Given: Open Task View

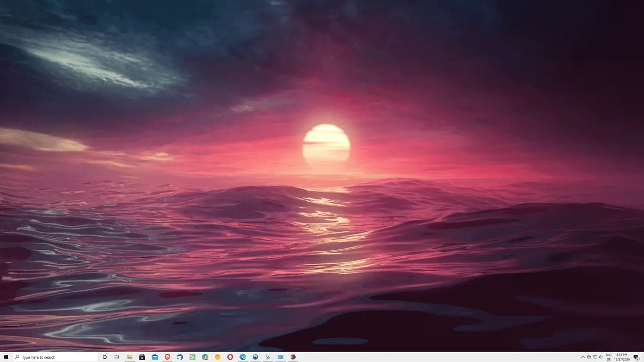Looking at the screenshot, I should click(117, 357).
